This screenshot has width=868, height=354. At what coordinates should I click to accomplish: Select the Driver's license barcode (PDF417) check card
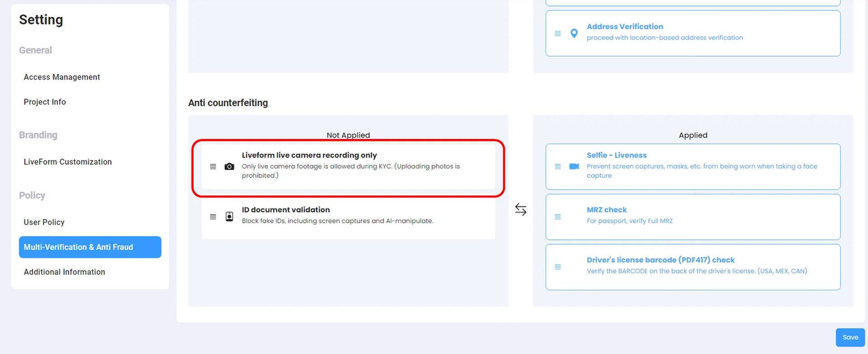click(693, 267)
